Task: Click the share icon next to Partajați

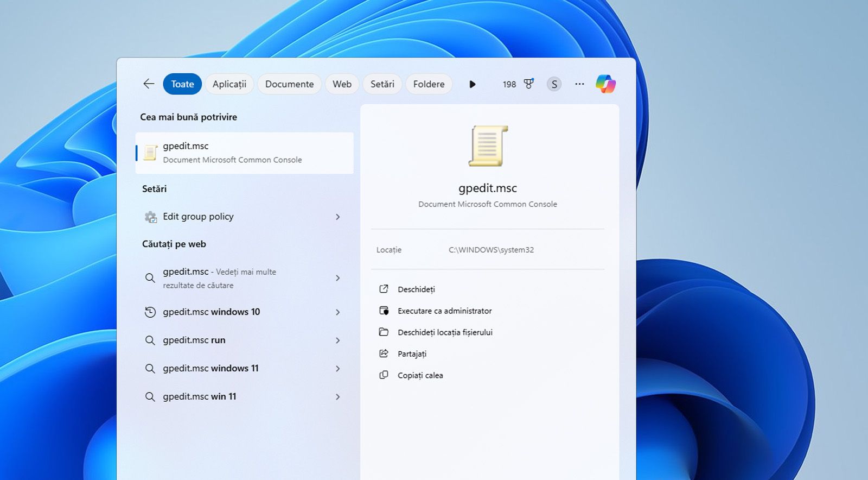Action: 384,353
